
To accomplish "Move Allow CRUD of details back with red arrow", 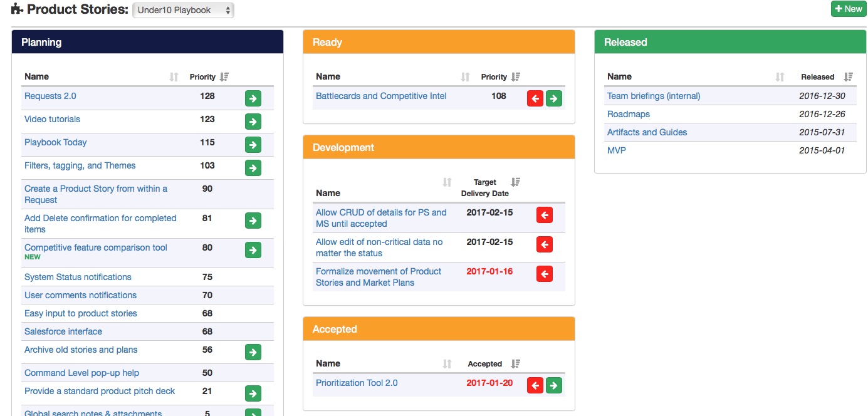I will (545, 215).
